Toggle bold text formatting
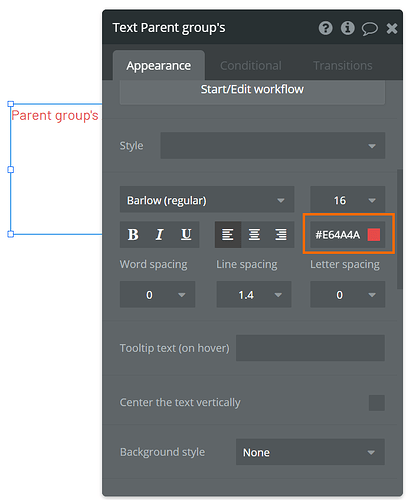 point(133,235)
